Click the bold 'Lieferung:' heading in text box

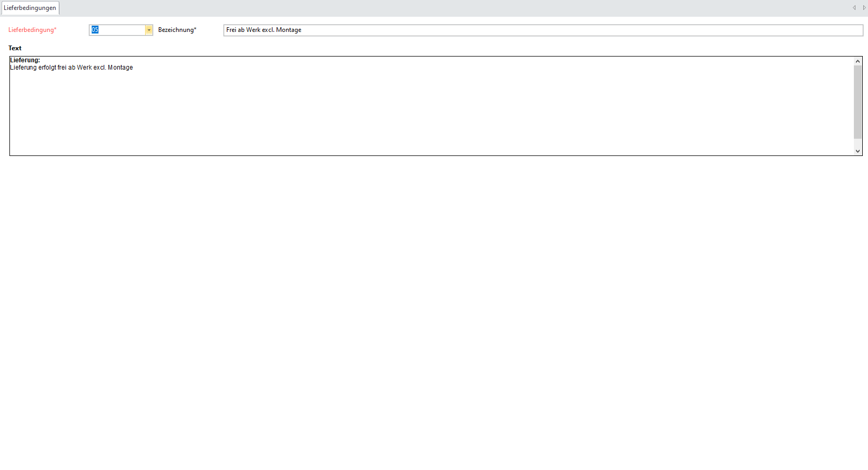(25, 60)
